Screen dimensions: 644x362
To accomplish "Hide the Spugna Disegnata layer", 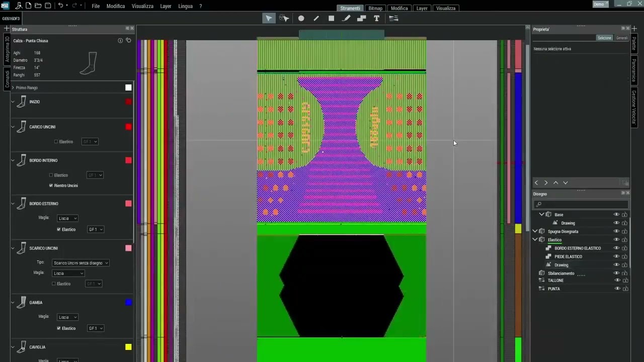I will click(616, 231).
